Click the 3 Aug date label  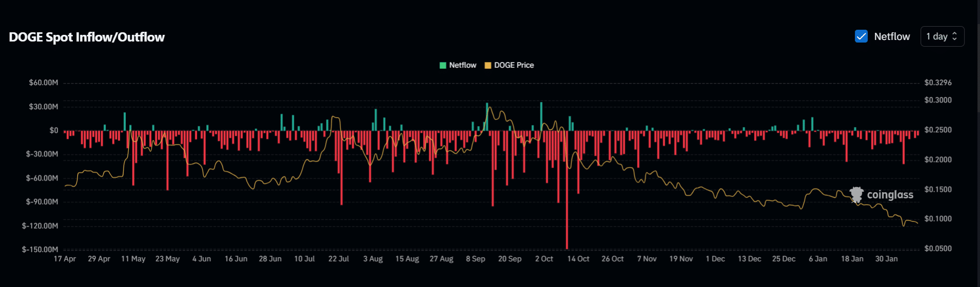pyautogui.click(x=373, y=259)
